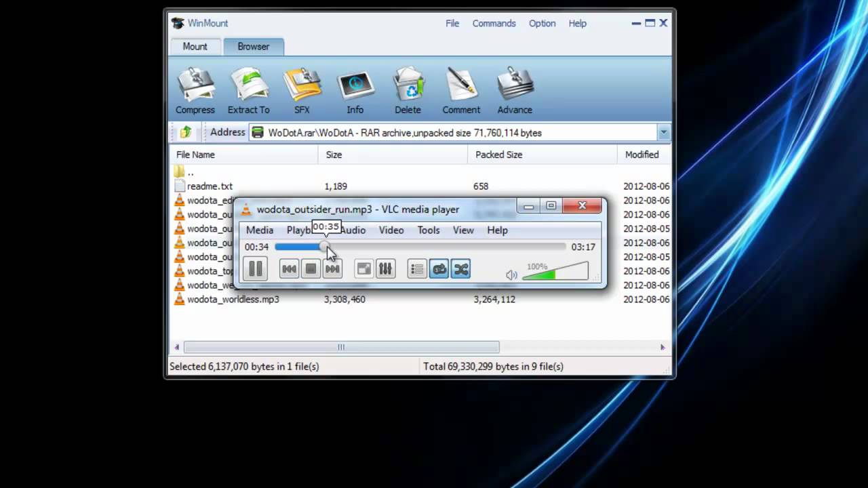The image size is (868, 488).
Task: Open the VLC Audio menu
Action: 353,230
